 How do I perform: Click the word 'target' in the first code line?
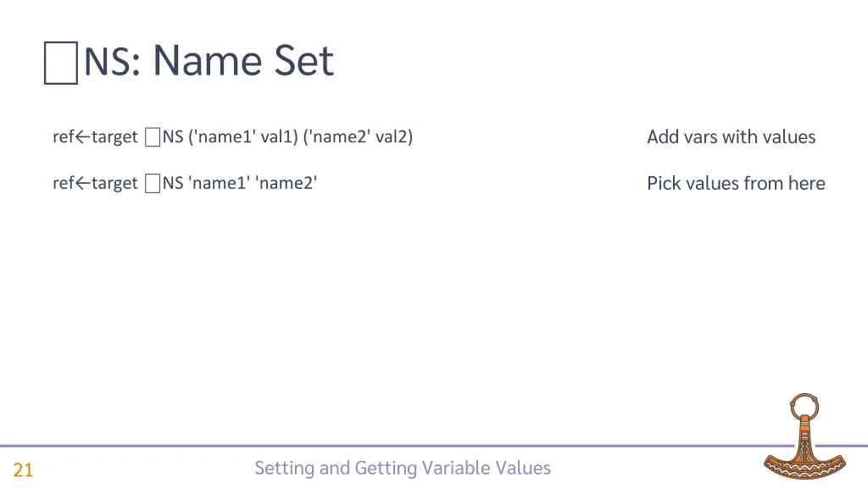point(114,137)
